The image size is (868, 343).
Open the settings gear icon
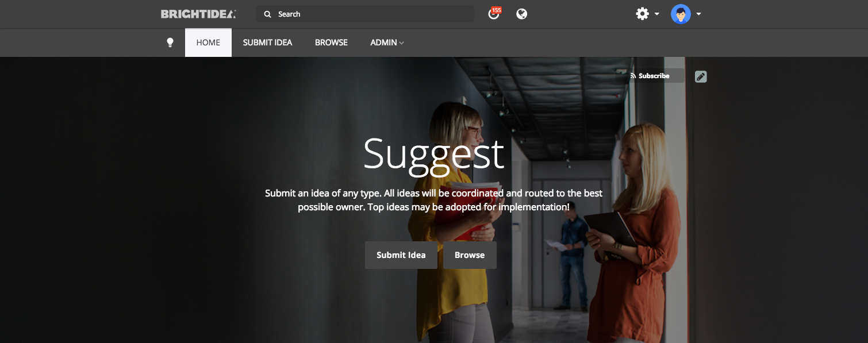642,14
